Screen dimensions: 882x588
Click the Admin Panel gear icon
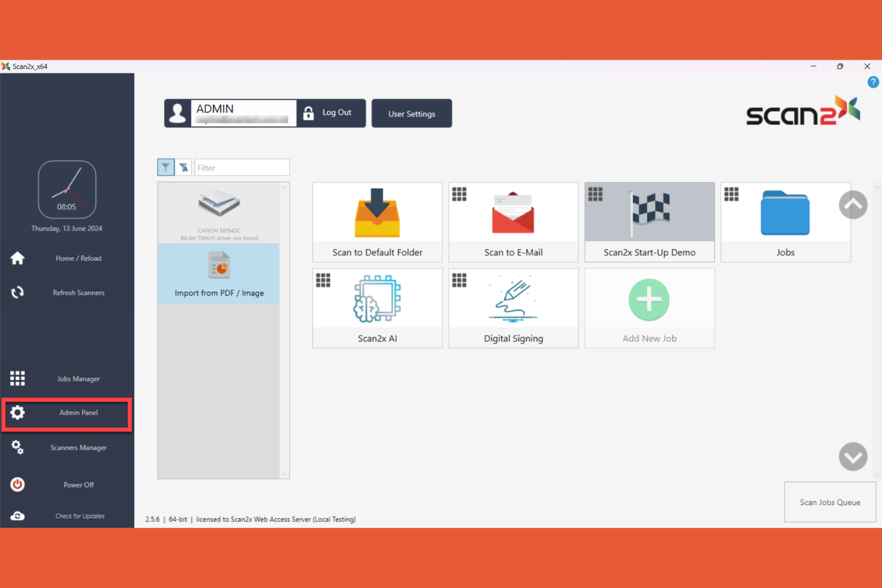[17, 412]
